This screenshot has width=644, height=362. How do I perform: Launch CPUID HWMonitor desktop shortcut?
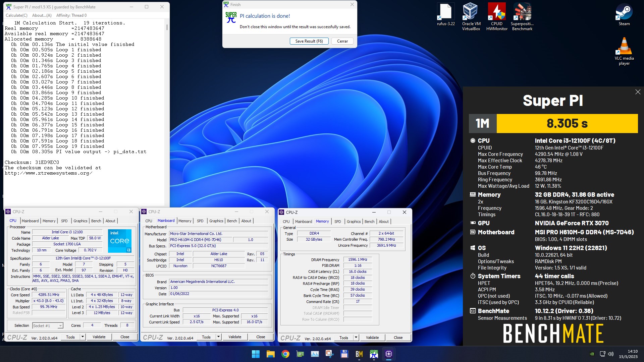[497, 17]
